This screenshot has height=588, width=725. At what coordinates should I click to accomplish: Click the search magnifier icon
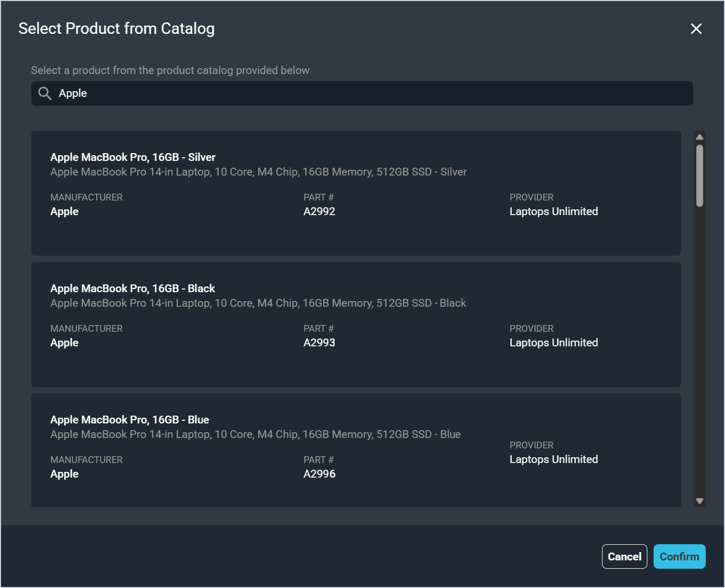coord(45,93)
